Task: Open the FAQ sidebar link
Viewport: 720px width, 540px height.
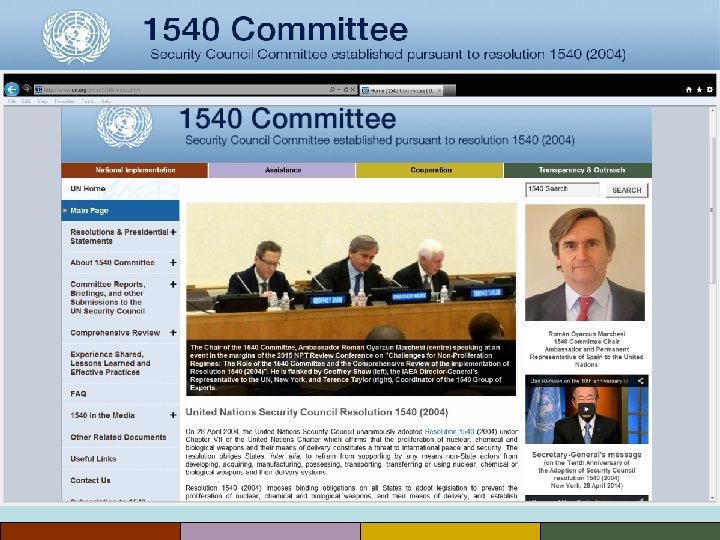Action: click(x=78, y=394)
